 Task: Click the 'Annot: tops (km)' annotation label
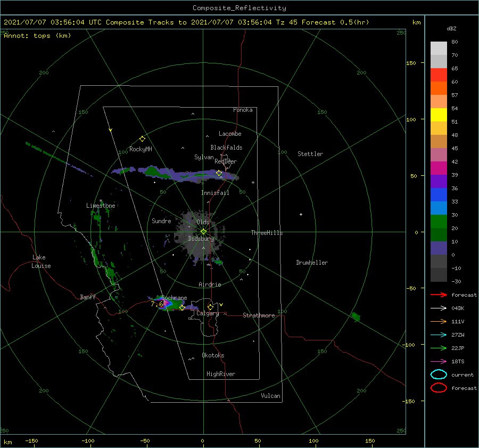point(37,36)
